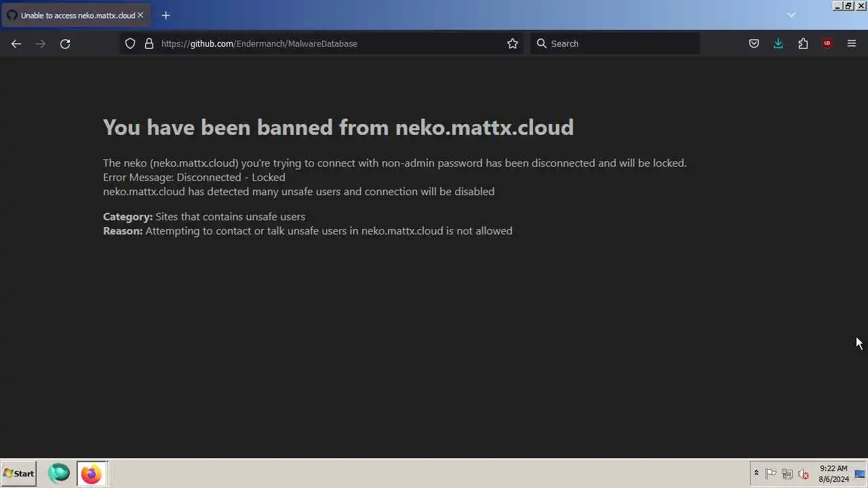Click the Firefox taskbar button
The width and height of the screenshot is (868, 488).
[91, 474]
